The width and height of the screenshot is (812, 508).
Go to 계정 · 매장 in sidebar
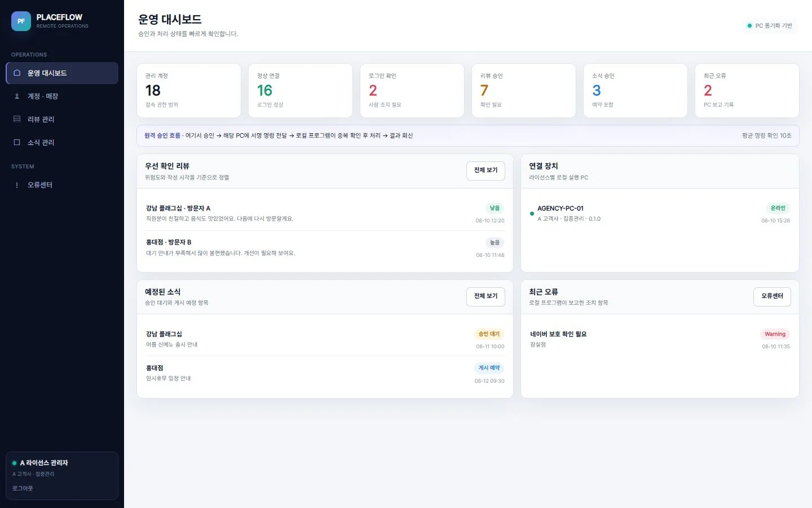(62, 96)
